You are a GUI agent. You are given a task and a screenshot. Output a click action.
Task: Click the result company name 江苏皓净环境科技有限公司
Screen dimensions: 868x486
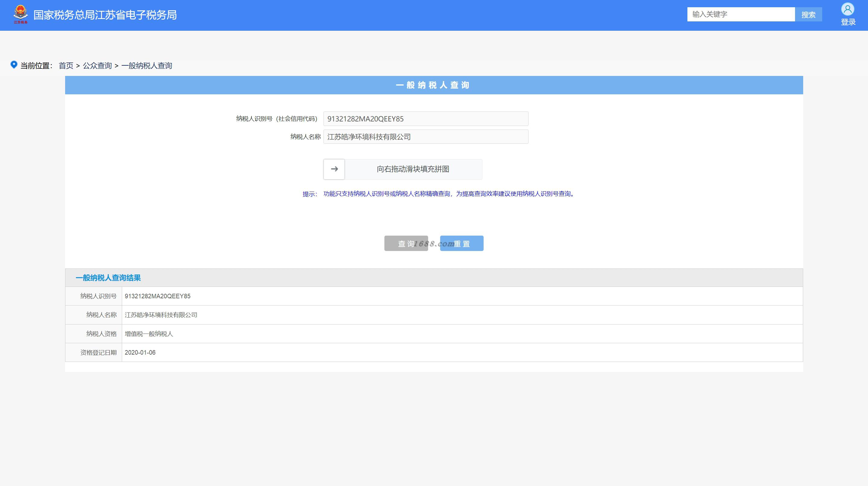click(x=161, y=315)
